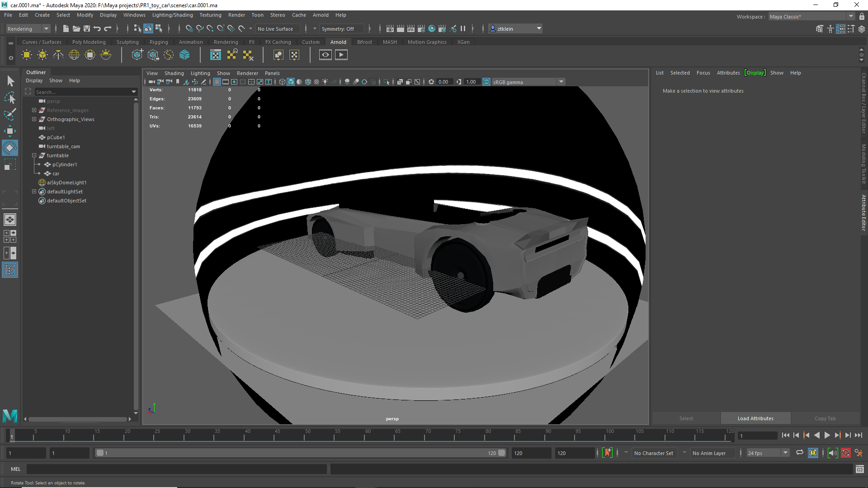Create an Arnold SkyDome light from the shelf

click(x=74, y=55)
